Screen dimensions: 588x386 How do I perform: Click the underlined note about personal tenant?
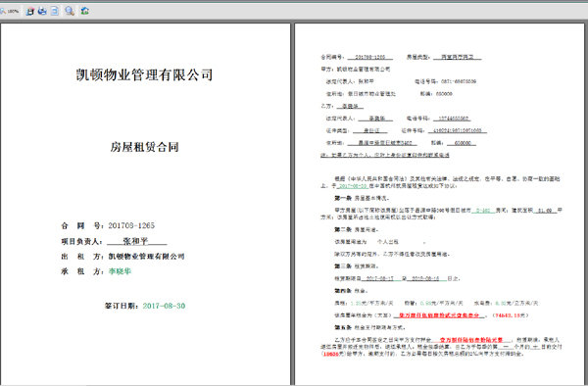[385, 155]
